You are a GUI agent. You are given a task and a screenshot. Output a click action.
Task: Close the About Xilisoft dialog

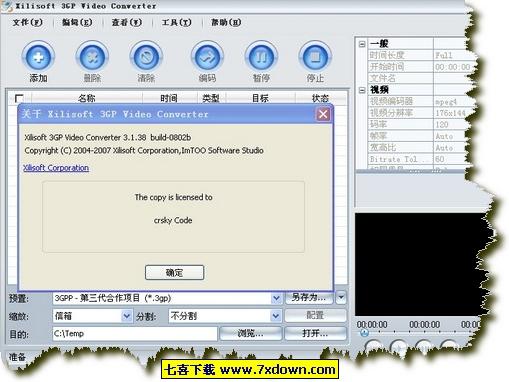point(323,114)
